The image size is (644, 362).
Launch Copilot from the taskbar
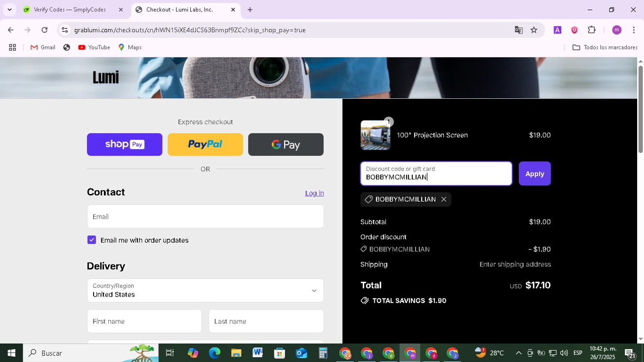(x=193, y=353)
